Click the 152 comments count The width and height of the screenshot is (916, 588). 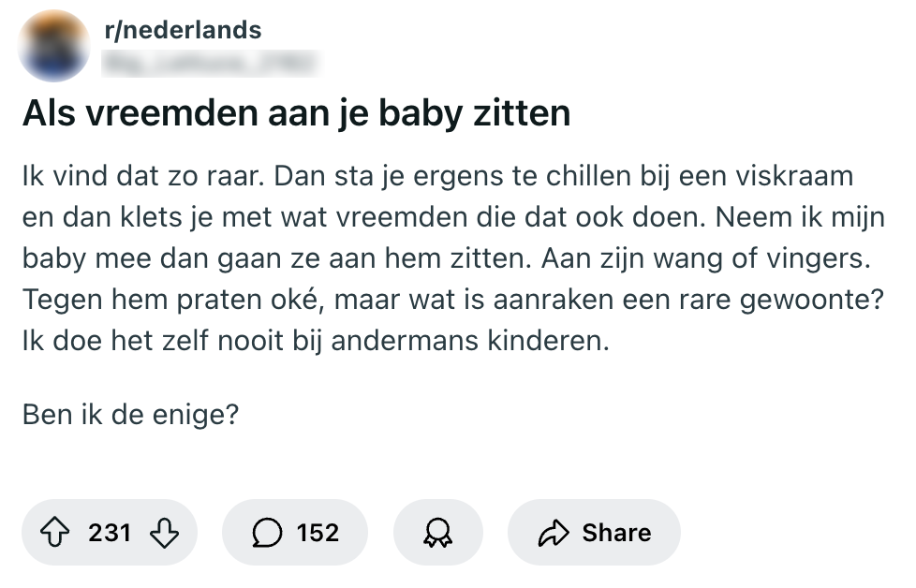[x=318, y=533]
